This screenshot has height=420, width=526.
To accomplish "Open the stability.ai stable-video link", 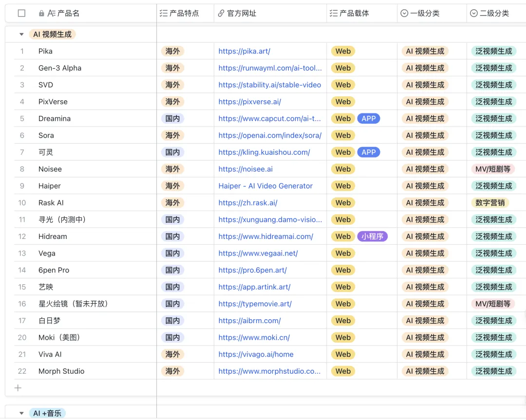I will 270,85.
